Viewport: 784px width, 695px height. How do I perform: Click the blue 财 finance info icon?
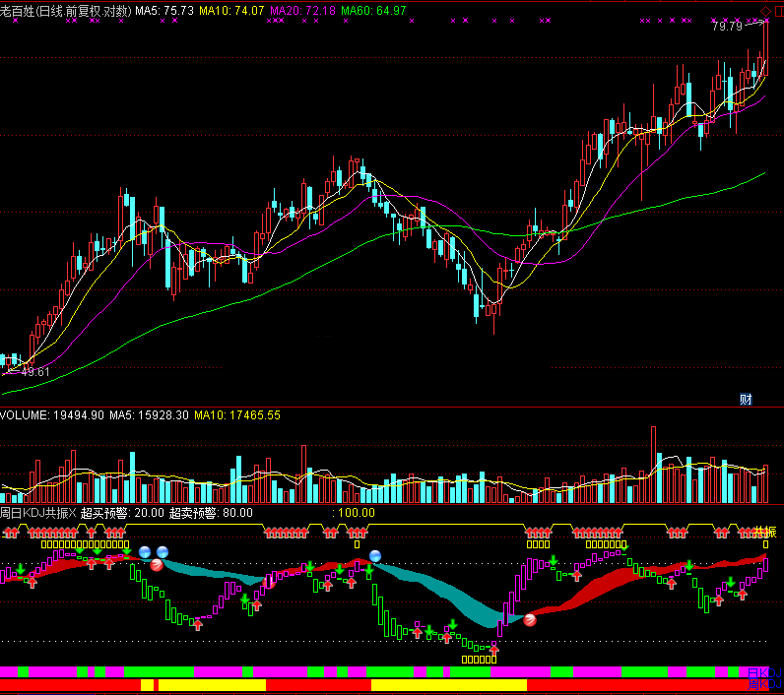(746, 399)
